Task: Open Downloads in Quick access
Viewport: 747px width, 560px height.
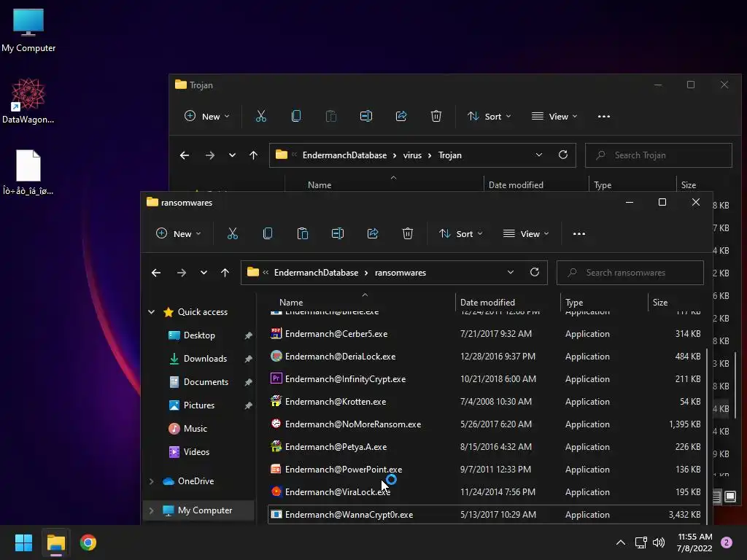Action: (x=205, y=359)
